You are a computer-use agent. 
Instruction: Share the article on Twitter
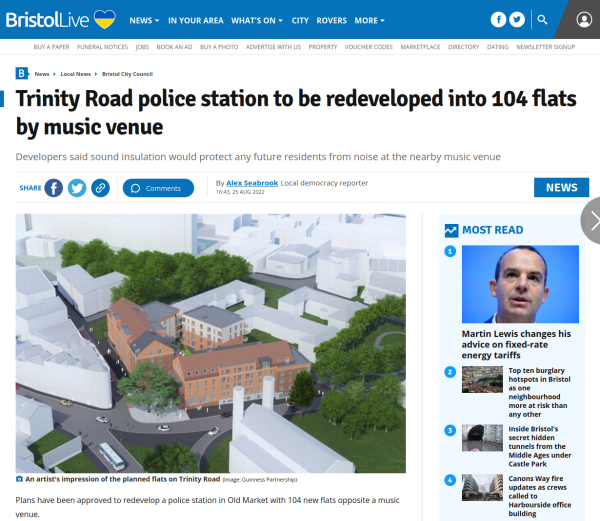(77, 188)
